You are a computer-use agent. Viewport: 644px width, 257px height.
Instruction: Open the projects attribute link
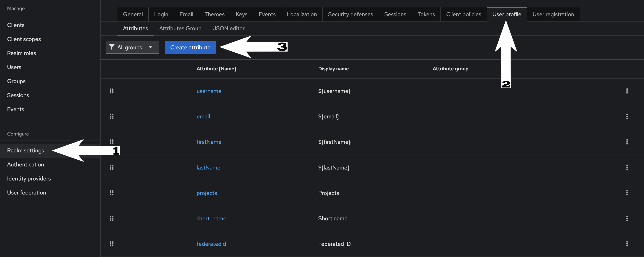pyautogui.click(x=207, y=193)
